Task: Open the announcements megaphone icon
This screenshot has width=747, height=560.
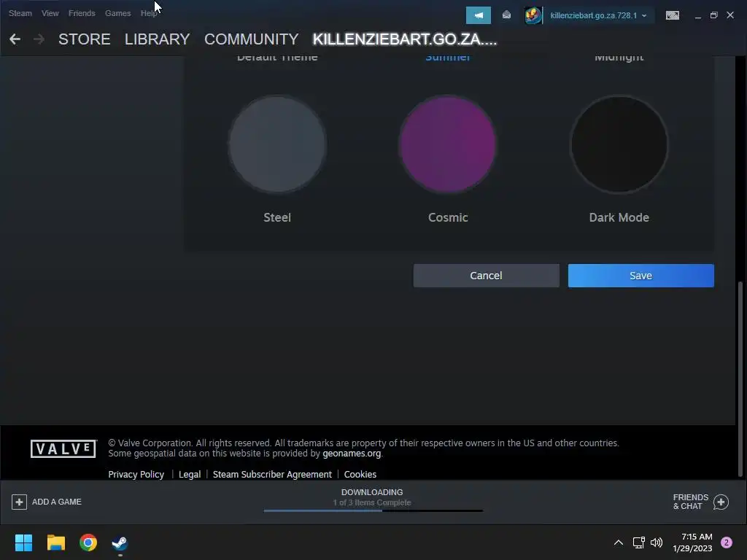Action: tap(479, 15)
